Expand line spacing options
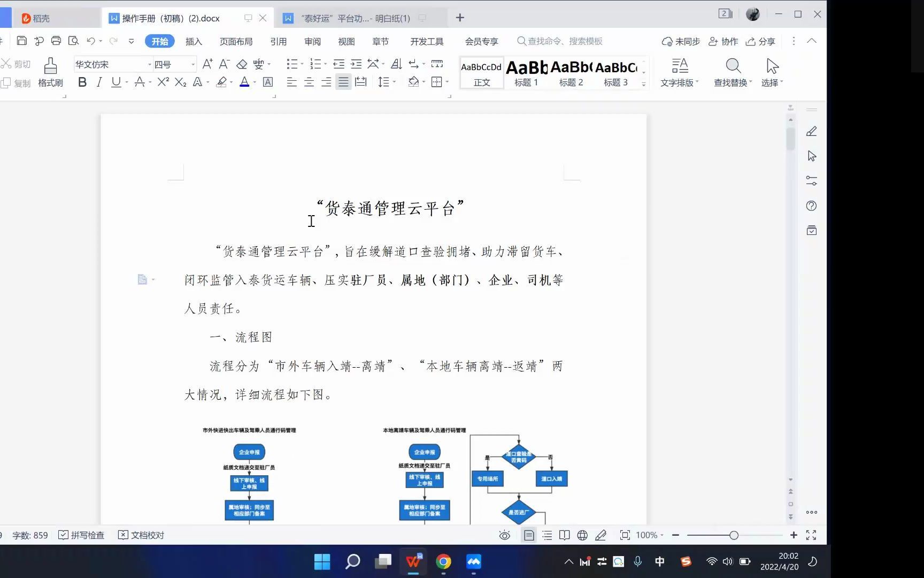 pos(395,82)
